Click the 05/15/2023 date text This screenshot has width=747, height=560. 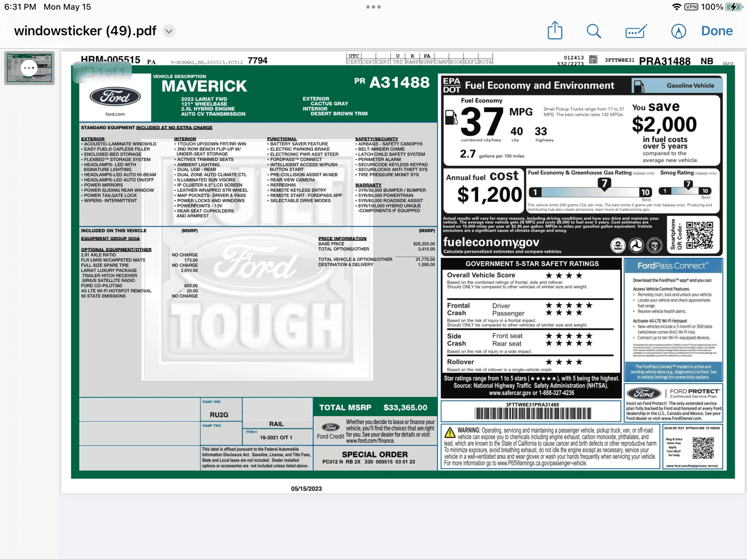(306, 488)
